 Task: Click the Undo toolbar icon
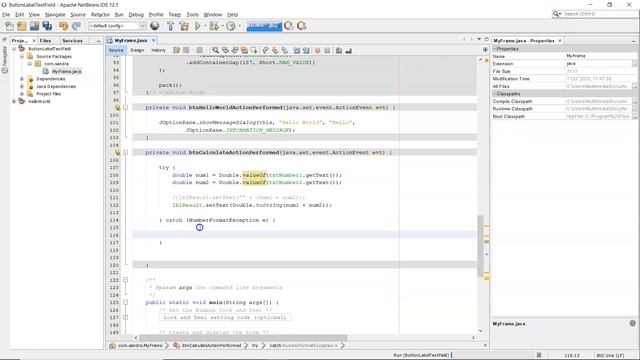pos(63,26)
